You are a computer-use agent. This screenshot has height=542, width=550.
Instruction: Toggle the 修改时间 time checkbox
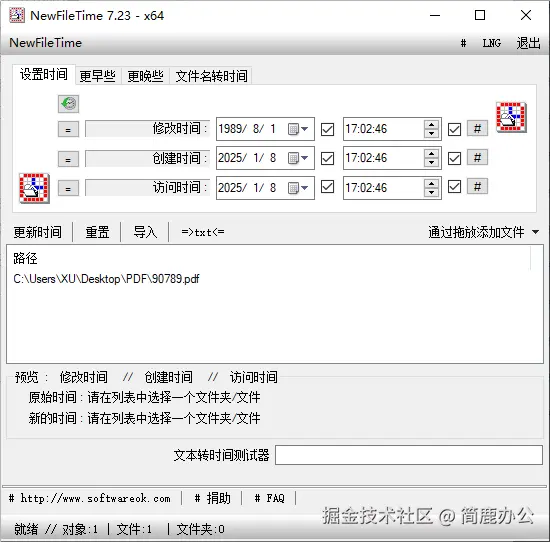tap(454, 129)
